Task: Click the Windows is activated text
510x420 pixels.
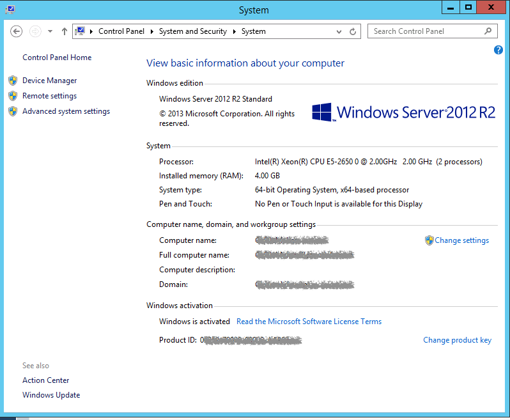Action: tap(194, 322)
